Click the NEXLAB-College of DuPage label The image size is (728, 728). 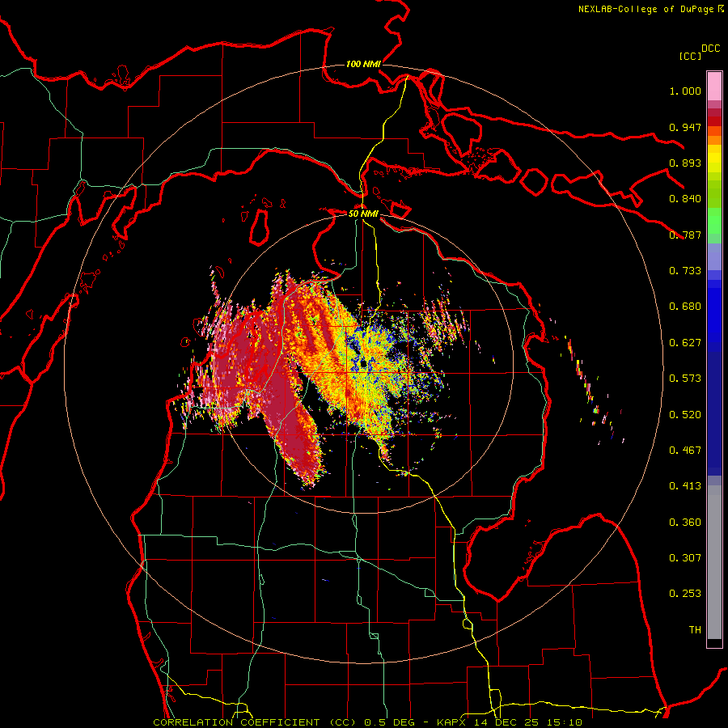(x=646, y=9)
